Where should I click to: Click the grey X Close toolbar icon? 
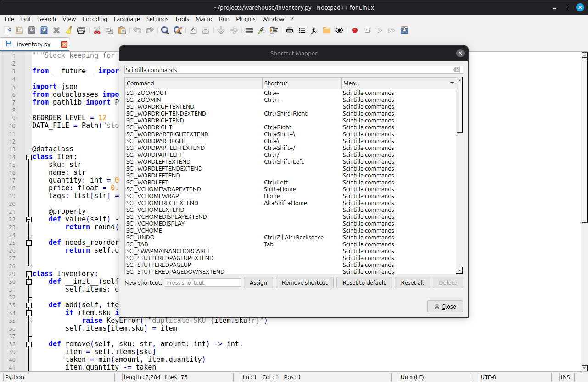[x=56, y=30]
